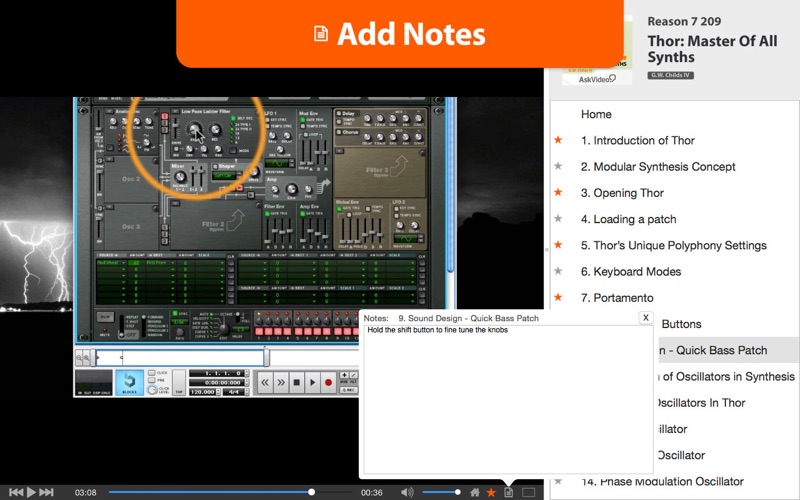Open the Osc 3 slot type selector

[x=109, y=207]
